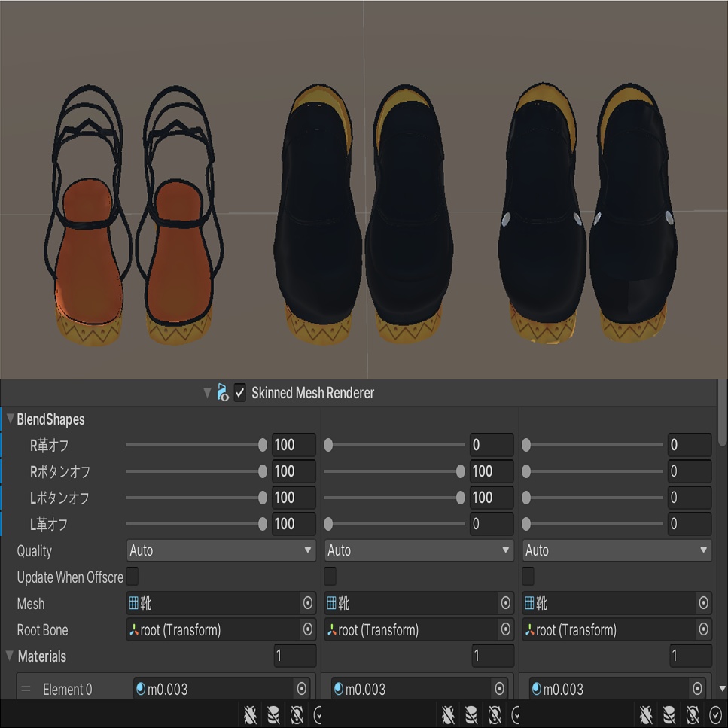The width and height of the screenshot is (728, 728).
Task: Open the object picker for the middle column's Mesh field
Action: (505, 603)
